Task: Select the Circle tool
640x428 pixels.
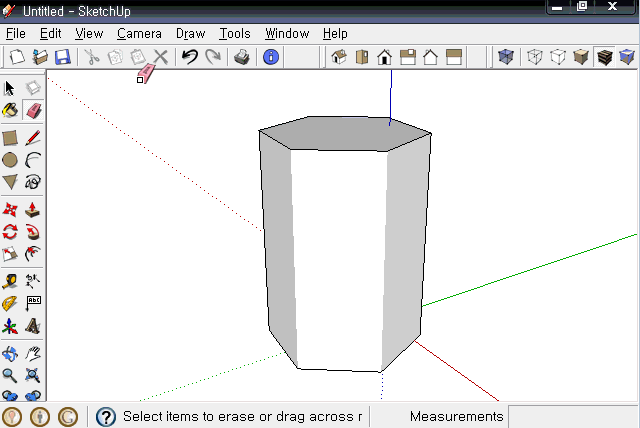Action: tap(10, 160)
